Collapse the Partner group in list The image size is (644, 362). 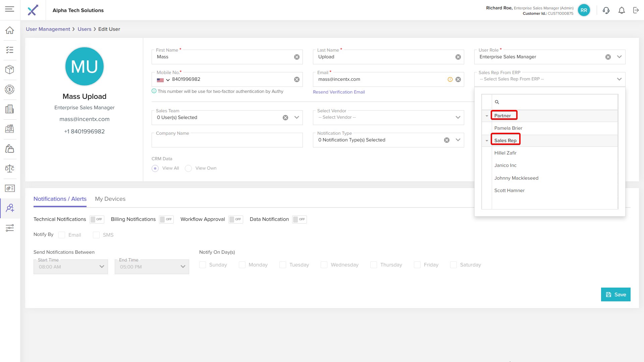(487, 116)
